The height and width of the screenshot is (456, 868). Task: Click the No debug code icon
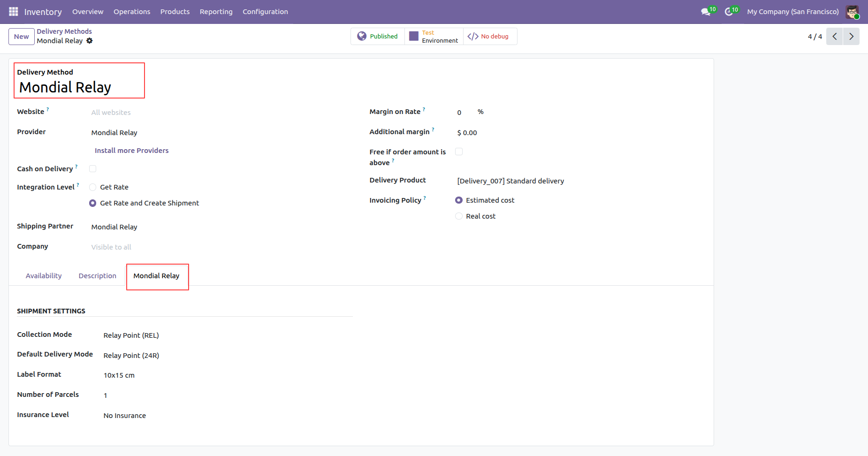point(473,36)
